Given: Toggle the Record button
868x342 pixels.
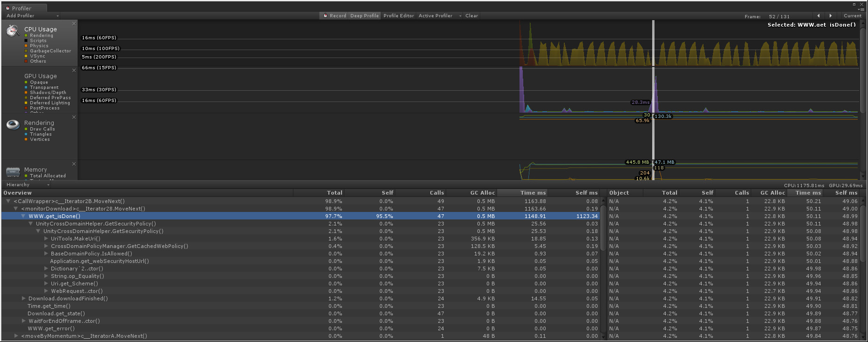Looking at the screenshot, I should (334, 16).
